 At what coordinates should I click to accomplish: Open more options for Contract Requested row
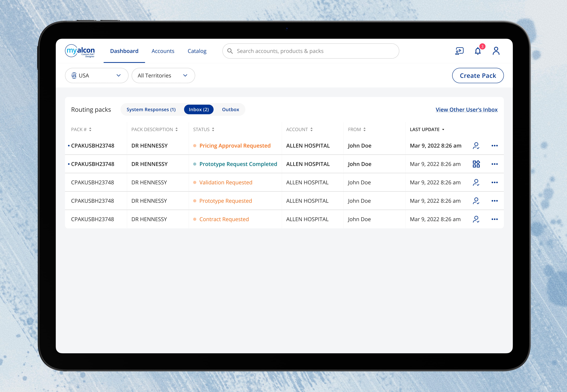[495, 219]
